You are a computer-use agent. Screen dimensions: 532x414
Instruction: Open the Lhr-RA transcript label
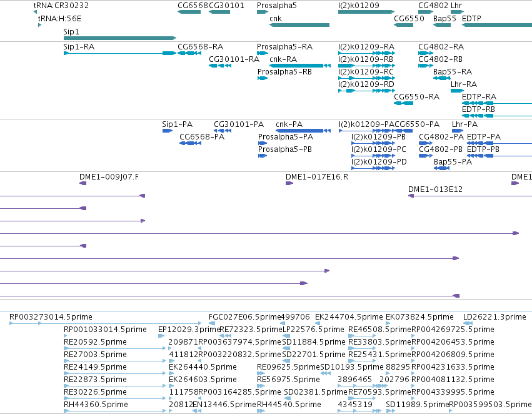tap(464, 84)
